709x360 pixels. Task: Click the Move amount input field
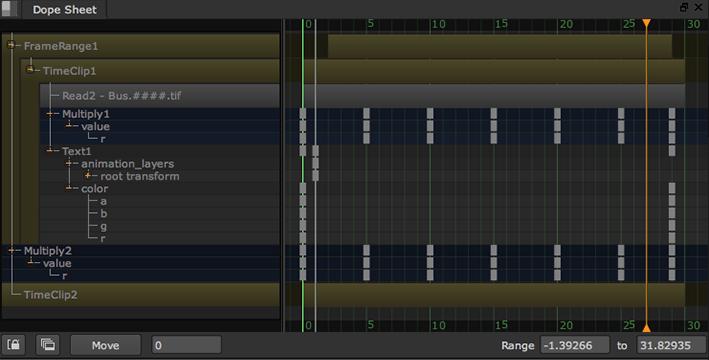pos(186,345)
